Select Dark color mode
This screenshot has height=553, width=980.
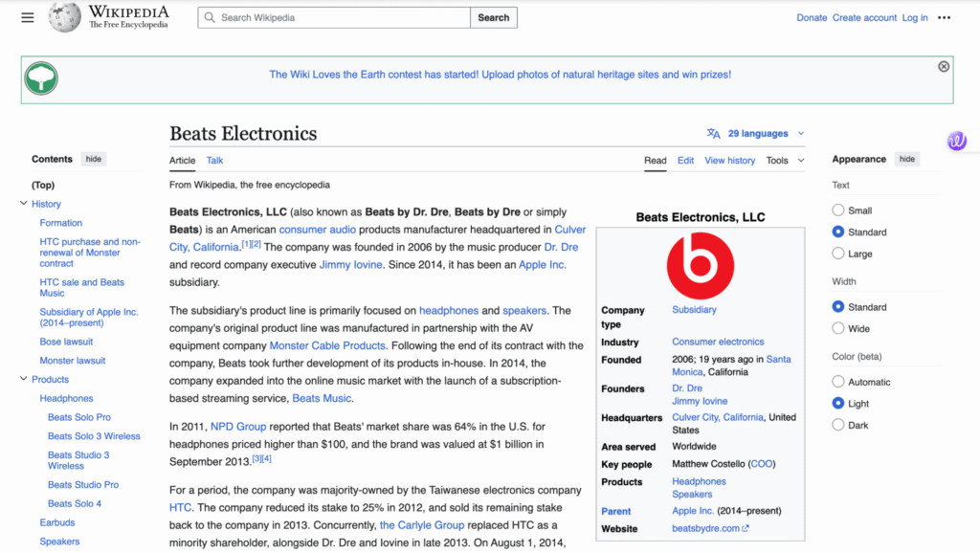[x=838, y=425]
